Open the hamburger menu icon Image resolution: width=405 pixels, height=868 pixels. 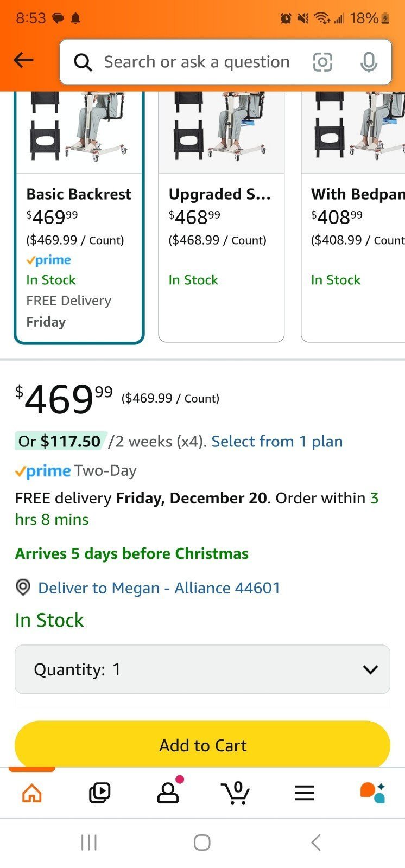(305, 793)
